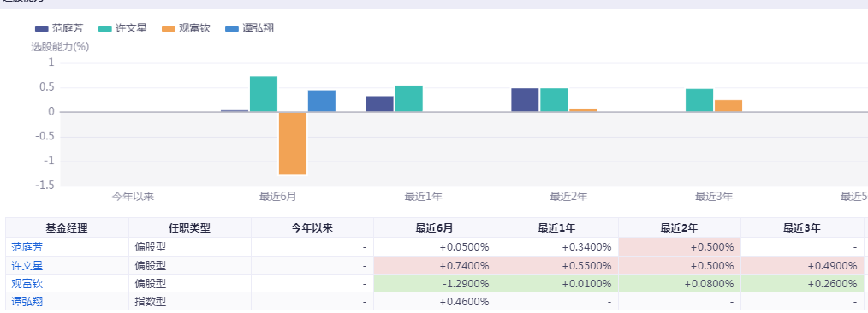Click the 今年以来 table column header
Image resolution: width=868 pixels, height=313 pixels.
point(312,227)
